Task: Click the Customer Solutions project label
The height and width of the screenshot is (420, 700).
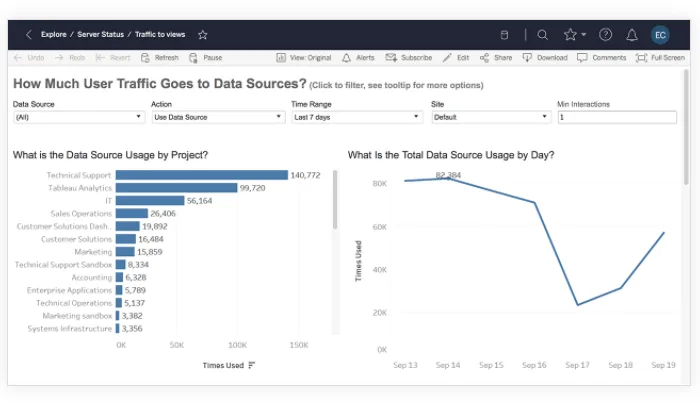Action: 76,239
